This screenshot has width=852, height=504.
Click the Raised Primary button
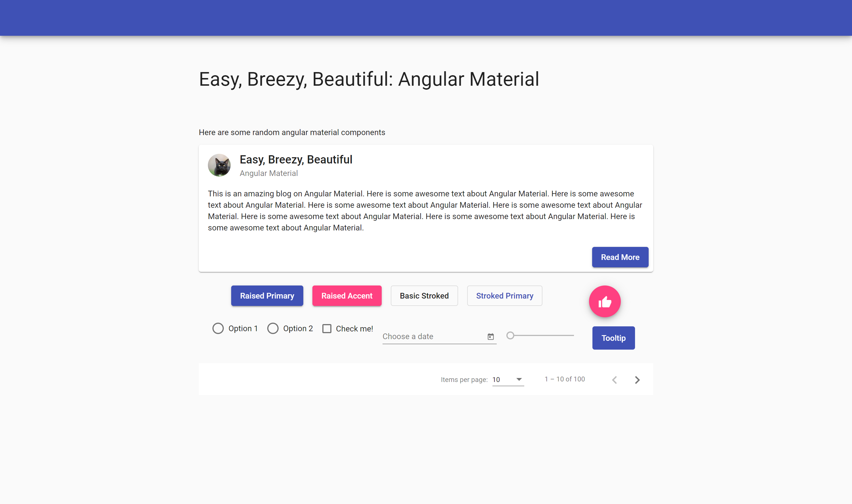267,295
